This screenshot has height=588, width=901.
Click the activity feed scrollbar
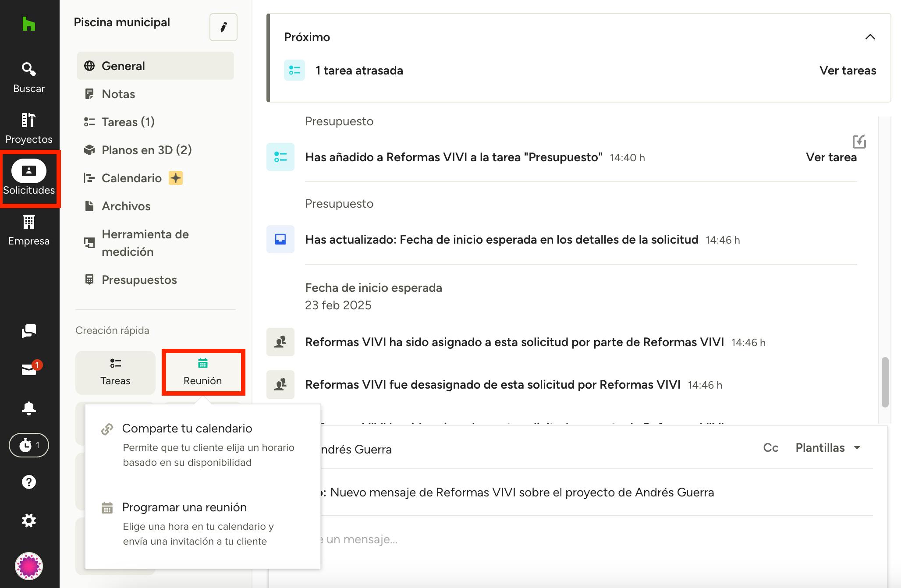(x=885, y=382)
